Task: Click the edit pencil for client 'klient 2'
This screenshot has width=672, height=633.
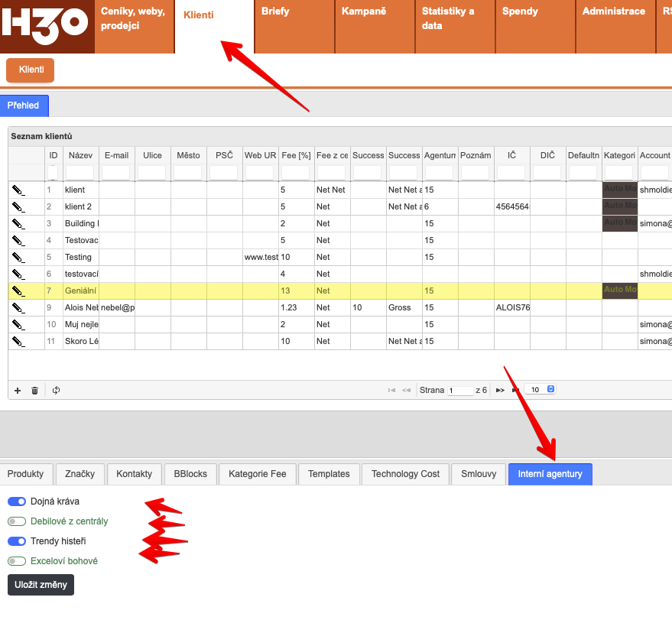Action: coord(18,206)
